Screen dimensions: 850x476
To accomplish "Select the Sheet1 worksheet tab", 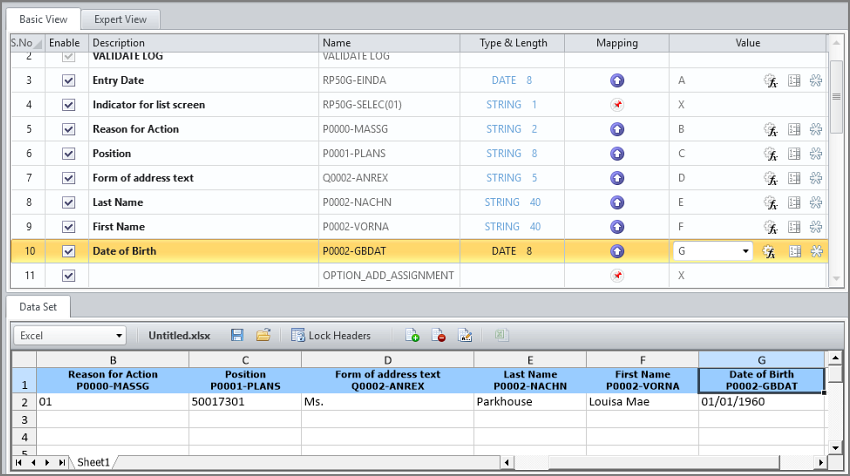I will click(x=93, y=462).
